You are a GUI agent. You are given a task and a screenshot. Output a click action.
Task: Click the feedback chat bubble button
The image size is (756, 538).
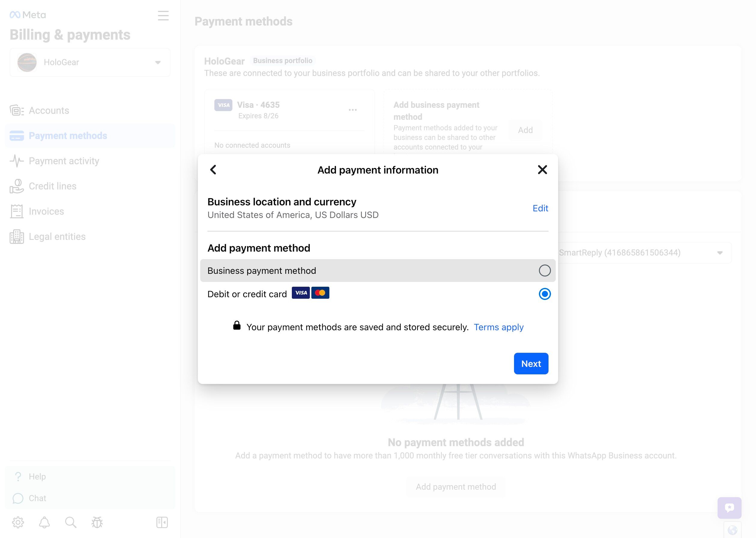(x=729, y=507)
